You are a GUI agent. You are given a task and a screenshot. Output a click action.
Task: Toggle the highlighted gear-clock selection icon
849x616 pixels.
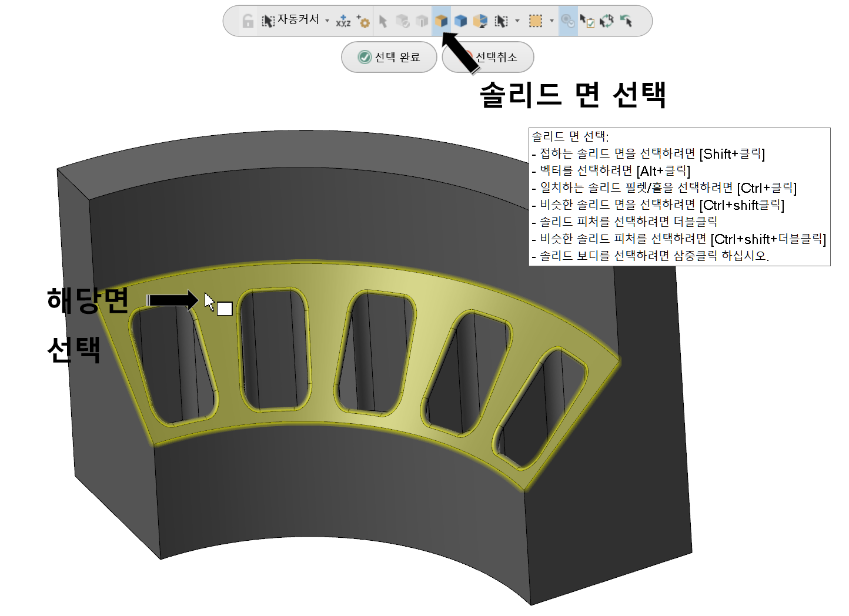tap(568, 21)
